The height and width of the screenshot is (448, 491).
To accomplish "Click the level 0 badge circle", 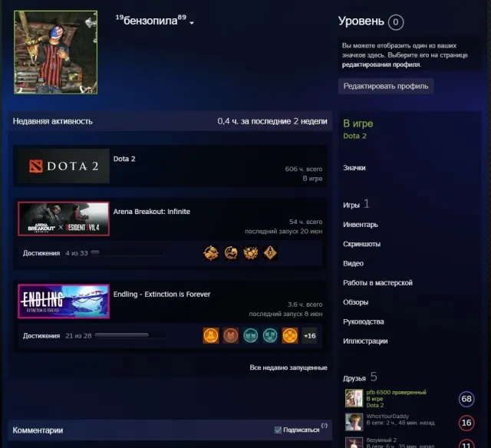I will coord(396,22).
